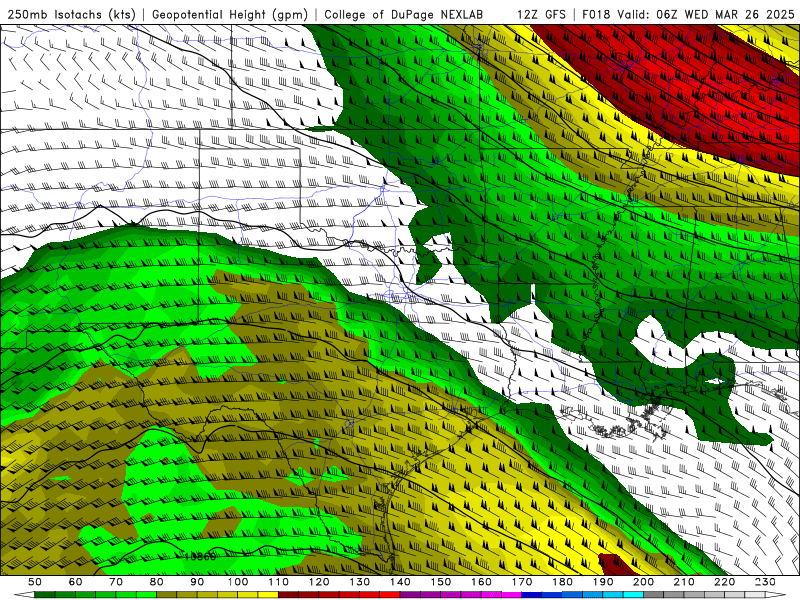Click the '12Z GFS' model run label
The width and height of the screenshot is (800, 600).
[x=541, y=14]
